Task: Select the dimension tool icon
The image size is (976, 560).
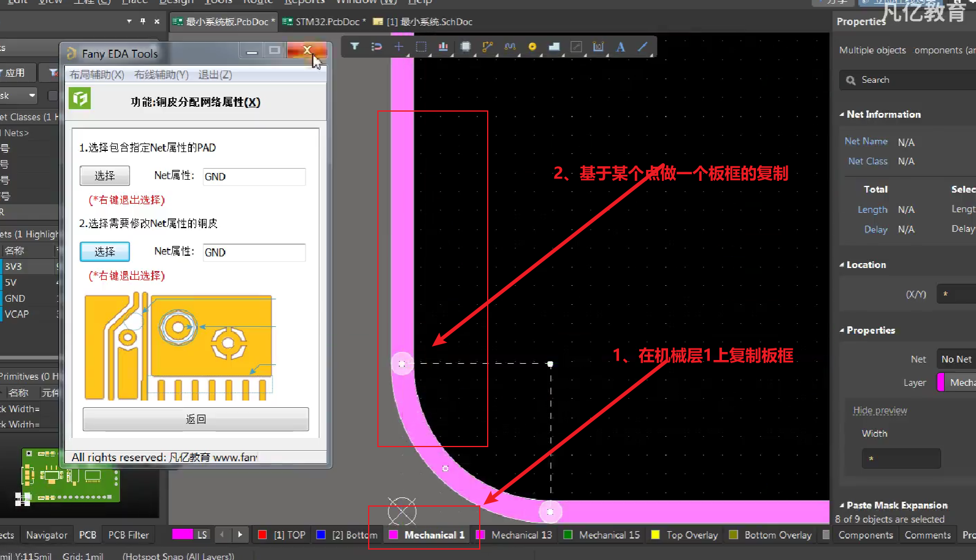Action: [598, 47]
